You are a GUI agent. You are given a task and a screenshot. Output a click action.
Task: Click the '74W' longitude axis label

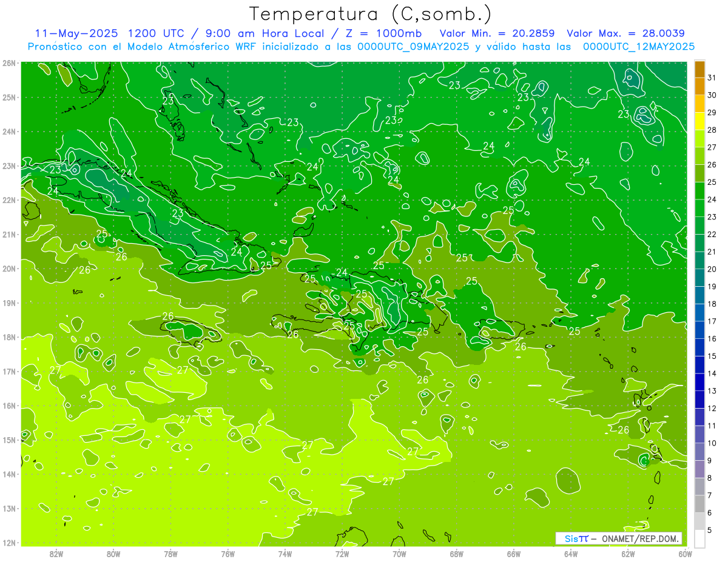pyautogui.click(x=285, y=554)
